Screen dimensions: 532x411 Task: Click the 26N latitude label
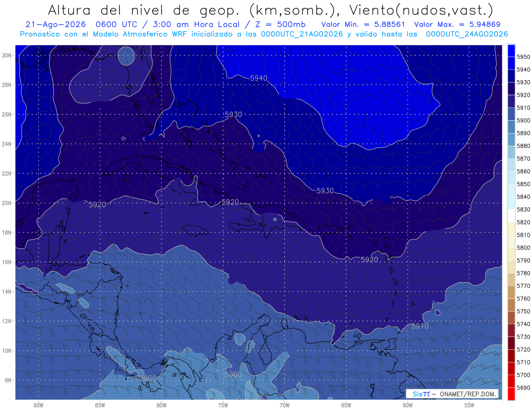(x=8, y=114)
